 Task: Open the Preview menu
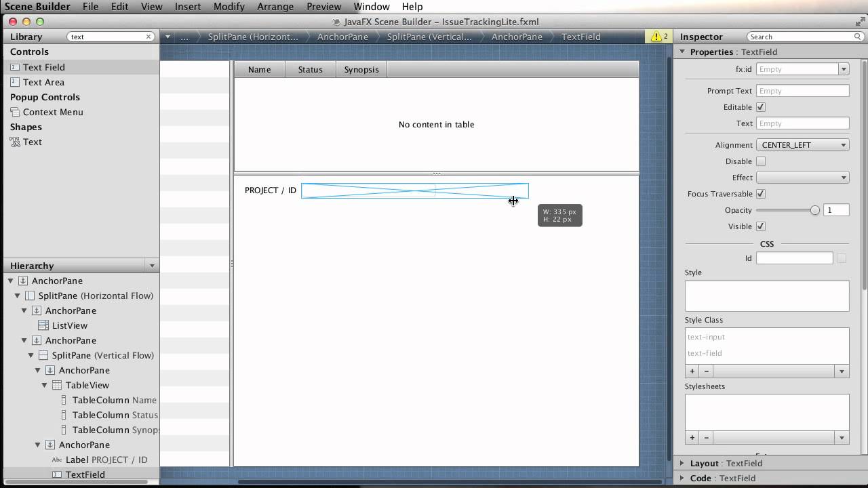coord(323,6)
